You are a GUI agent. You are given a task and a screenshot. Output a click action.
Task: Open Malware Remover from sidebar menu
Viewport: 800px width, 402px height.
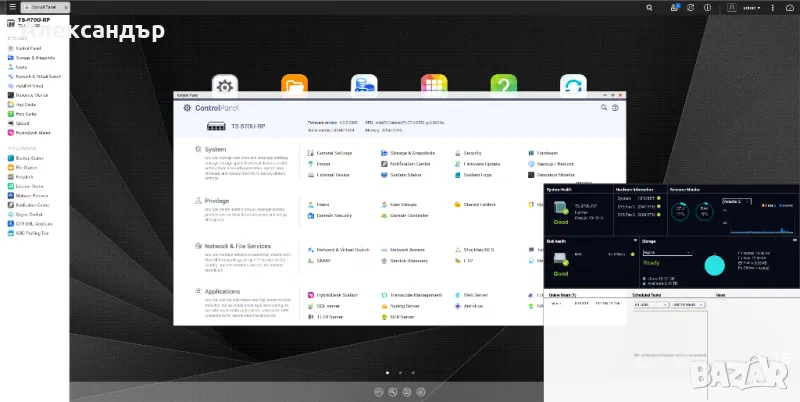pyautogui.click(x=28, y=195)
